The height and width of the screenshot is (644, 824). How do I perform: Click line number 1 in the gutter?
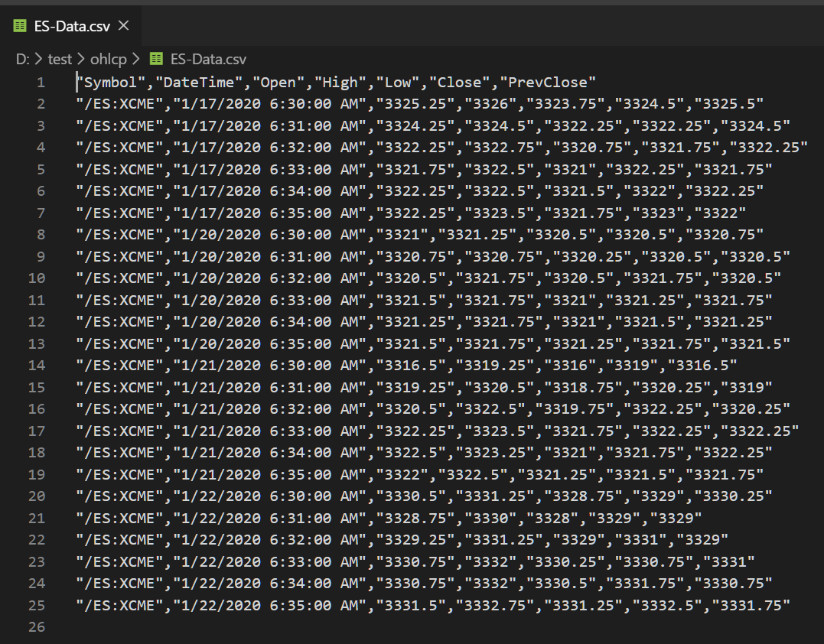pyautogui.click(x=40, y=83)
